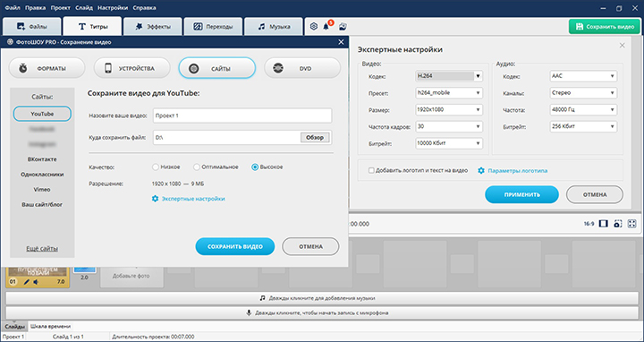Click the Обзор browse button
The height and width of the screenshot is (342, 644).
pyautogui.click(x=315, y=138)
